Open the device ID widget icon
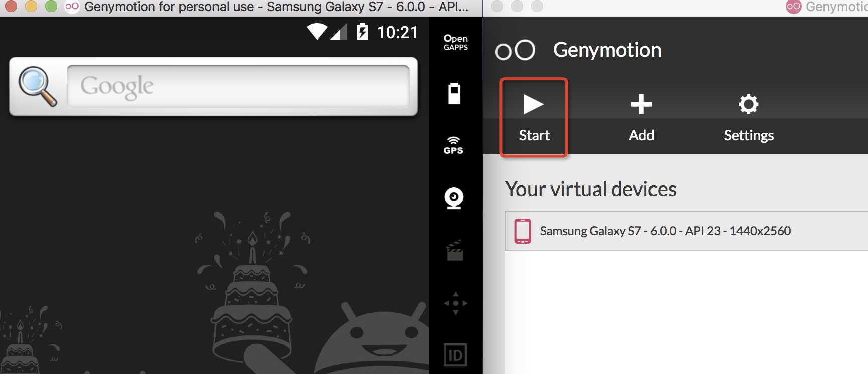Screen dimensions: 868x374 pos(455,355)
